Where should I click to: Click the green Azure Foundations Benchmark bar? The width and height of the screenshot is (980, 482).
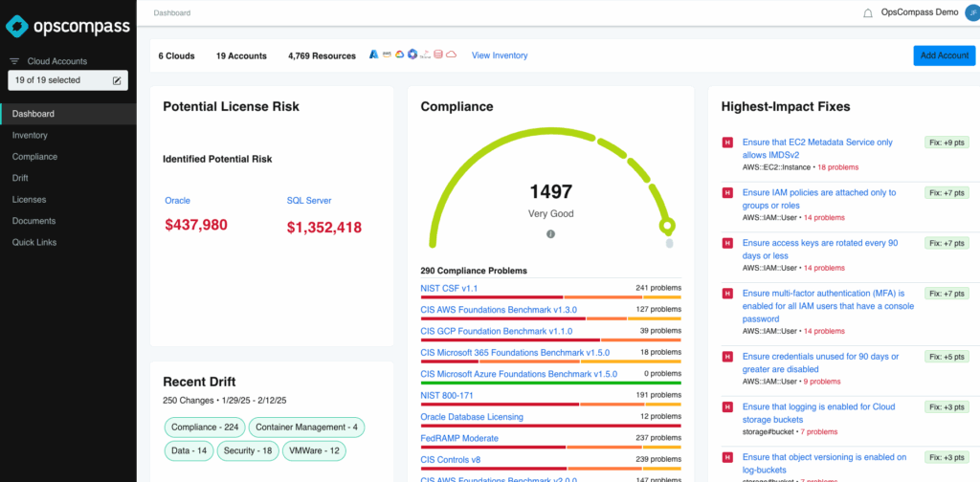pos(550,383)
